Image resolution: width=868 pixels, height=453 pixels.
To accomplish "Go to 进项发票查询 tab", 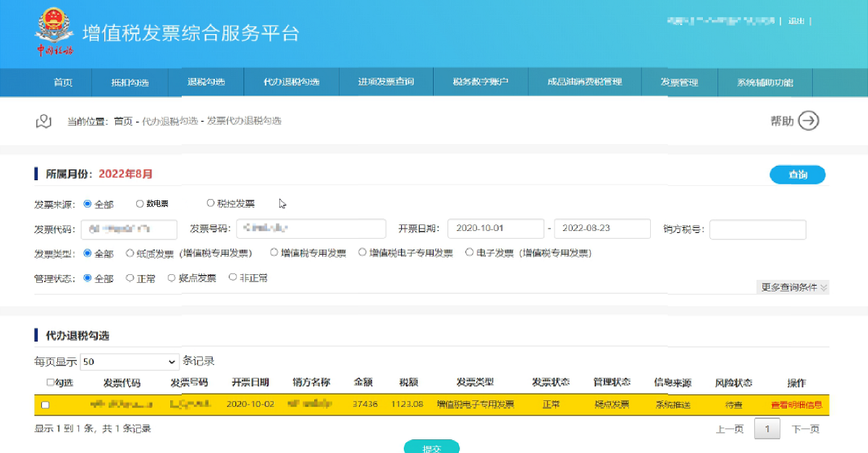I will coord(386,82).
